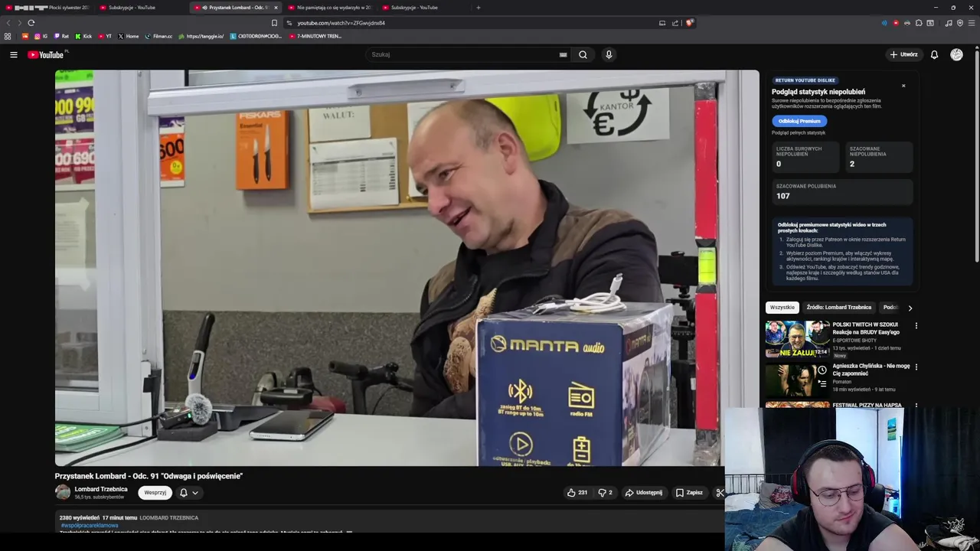Expand the notification preference chevron
The width and height of the screenshot is (980, 551).
195,493
